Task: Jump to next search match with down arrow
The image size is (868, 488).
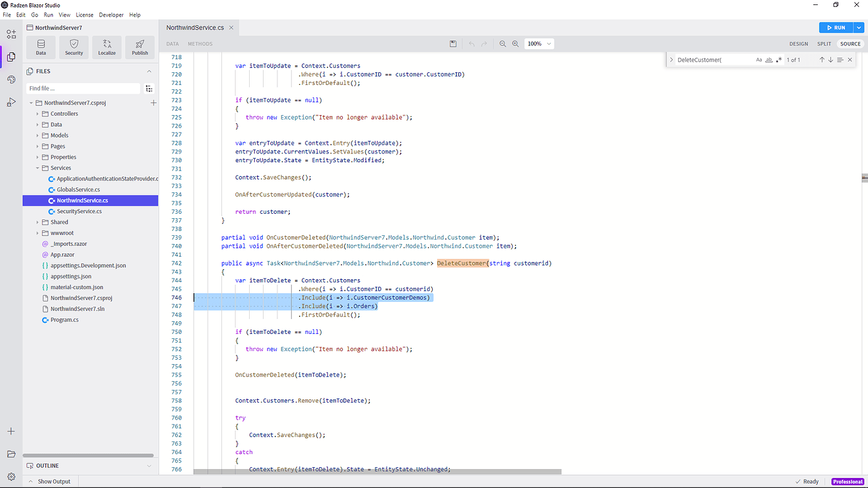Action: click(830, 60)
